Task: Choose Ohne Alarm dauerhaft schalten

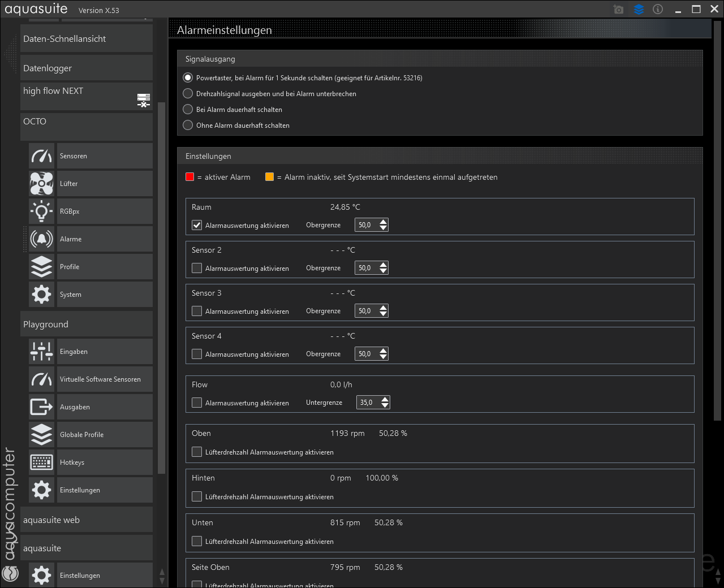Action: 188,125
